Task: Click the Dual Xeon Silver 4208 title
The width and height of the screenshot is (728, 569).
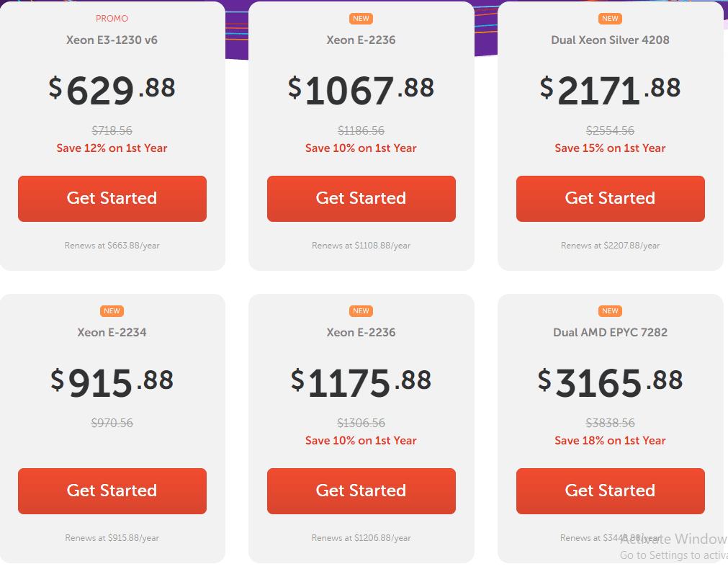Action: pos(610,40)
